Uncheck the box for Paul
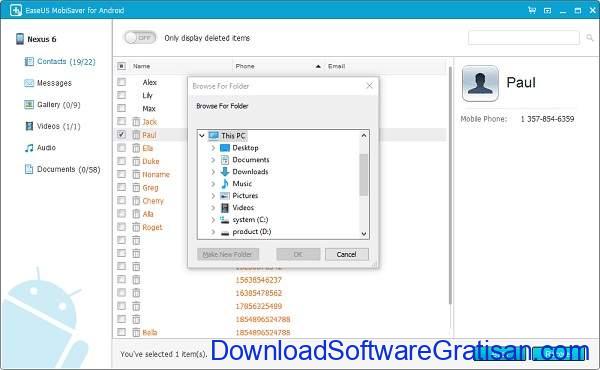 (121, 135)
